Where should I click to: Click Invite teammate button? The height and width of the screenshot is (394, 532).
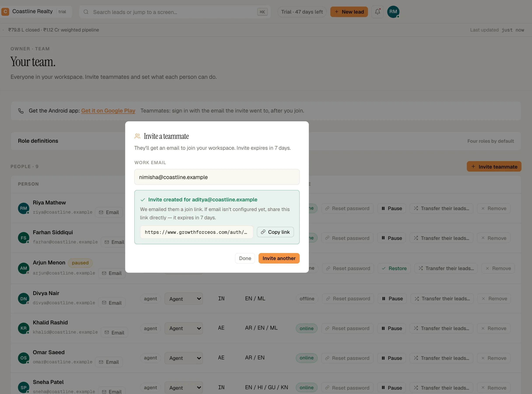pyautogui.click(x=494, y=167)
